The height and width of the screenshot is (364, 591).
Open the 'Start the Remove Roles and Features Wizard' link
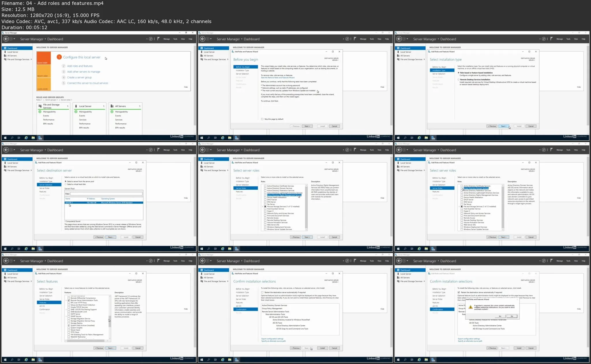pyautogui.click(x=277, y=78)
